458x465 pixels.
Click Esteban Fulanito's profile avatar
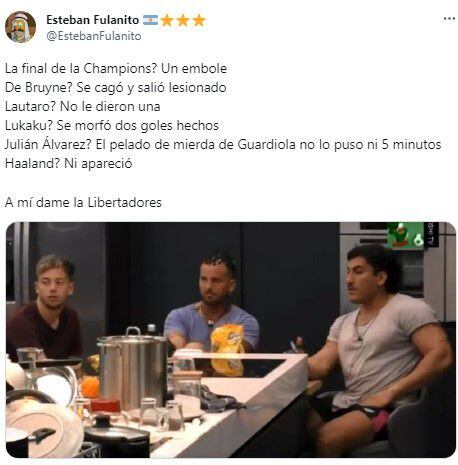[20, 27]
